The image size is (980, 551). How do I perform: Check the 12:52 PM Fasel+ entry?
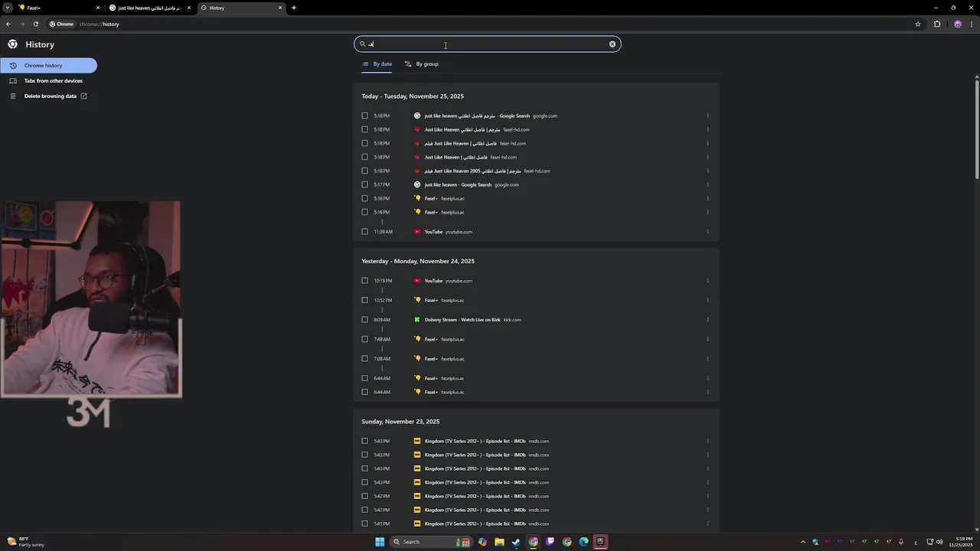click(x=364, y=301)
